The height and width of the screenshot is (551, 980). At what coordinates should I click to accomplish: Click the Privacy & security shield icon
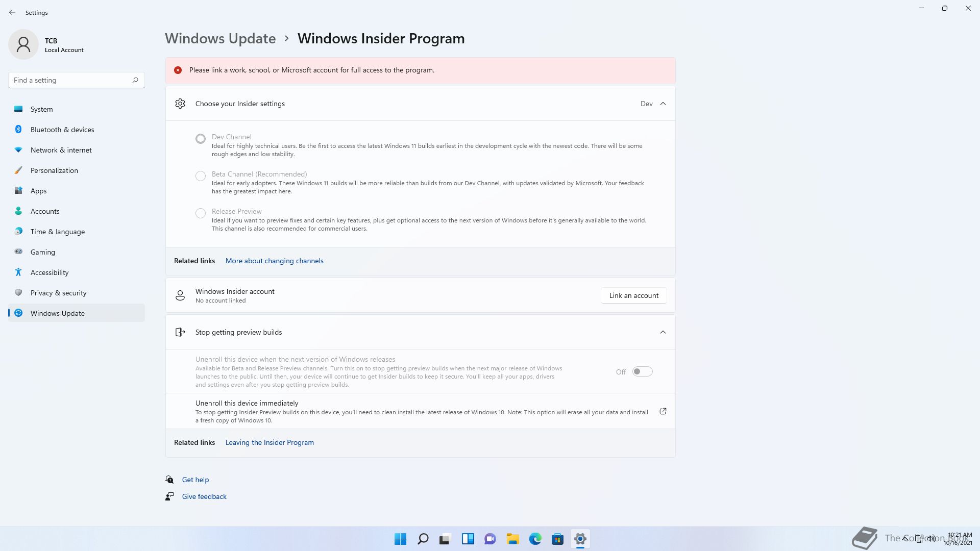tap(18, 292)
